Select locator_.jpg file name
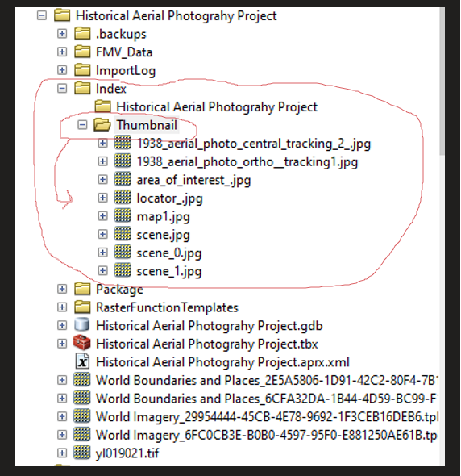This screenshot has height=476, width=461. point(169,198)
